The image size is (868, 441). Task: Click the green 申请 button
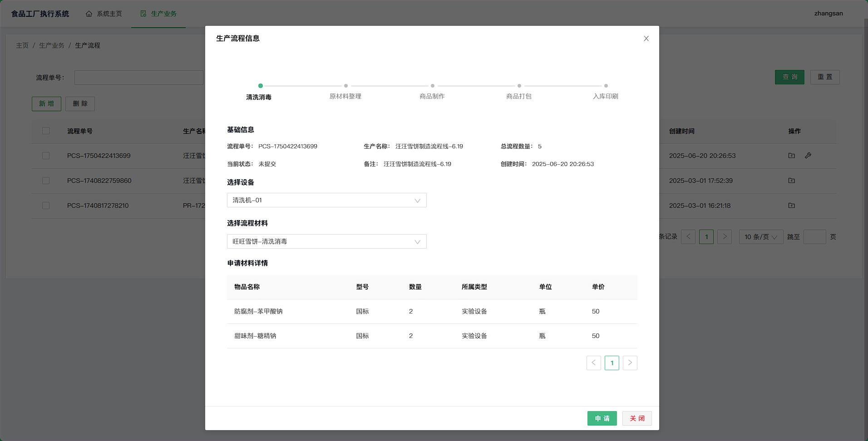click(602, 418)
